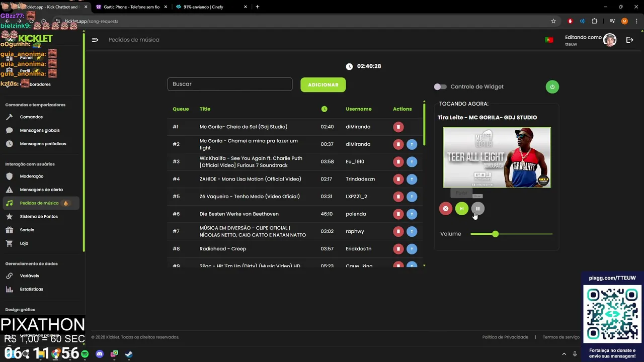This screenshot has width=644, height=362.
Task: Open Comandos in the sidebar
Action: pyautogui.click(x=31, y=117)
